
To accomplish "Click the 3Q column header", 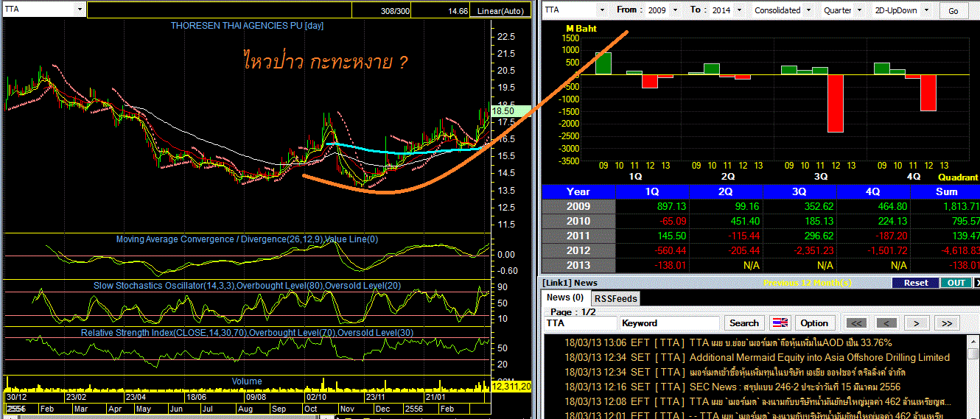I will click(799, 191).
